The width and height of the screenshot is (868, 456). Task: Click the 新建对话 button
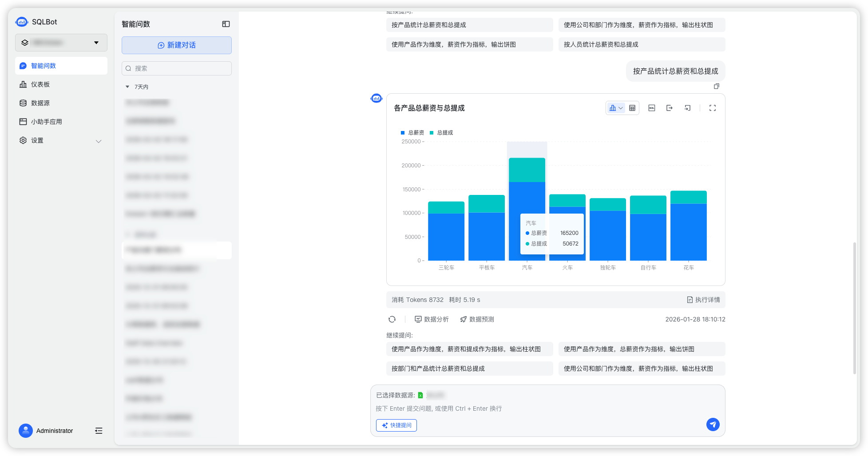click(x=176, y=45)
